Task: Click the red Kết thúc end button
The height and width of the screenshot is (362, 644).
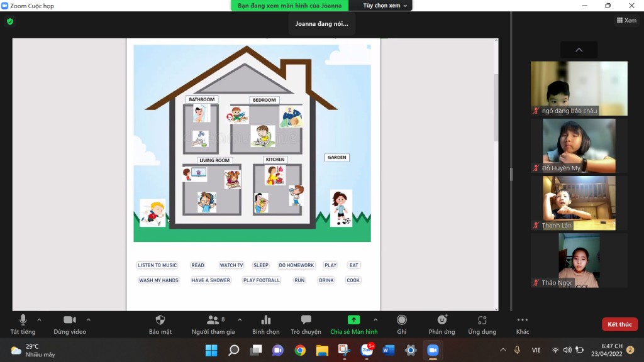Action: click(x=619, y=324)
